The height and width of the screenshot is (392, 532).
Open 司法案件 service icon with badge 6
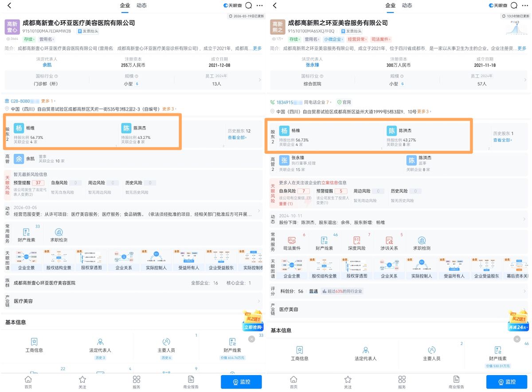pyautogui.click(x=292, y=243)
